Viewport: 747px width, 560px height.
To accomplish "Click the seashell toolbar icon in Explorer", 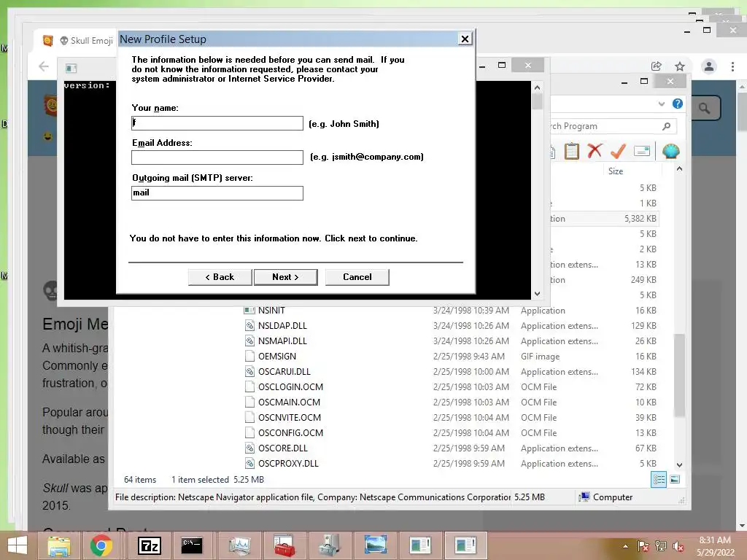I will (671, 151).
